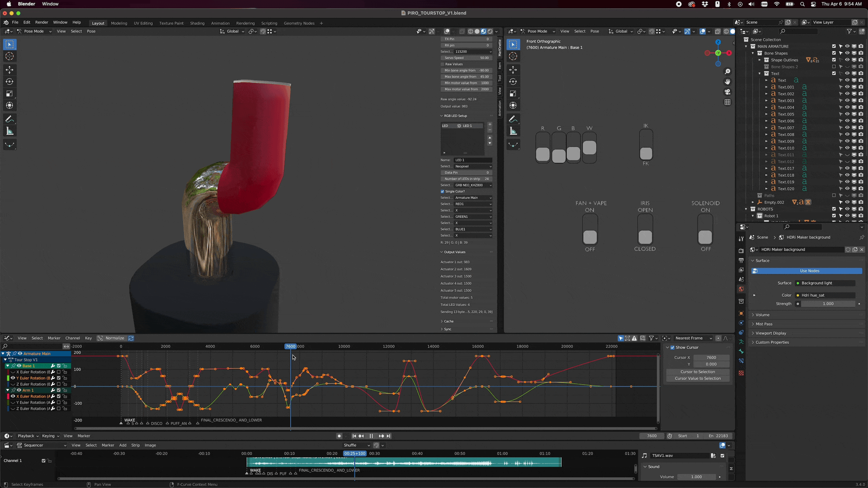The width and height of the screenshot is (868, 488).
Task: Jump to the animation's first frame
Action: 354,436
